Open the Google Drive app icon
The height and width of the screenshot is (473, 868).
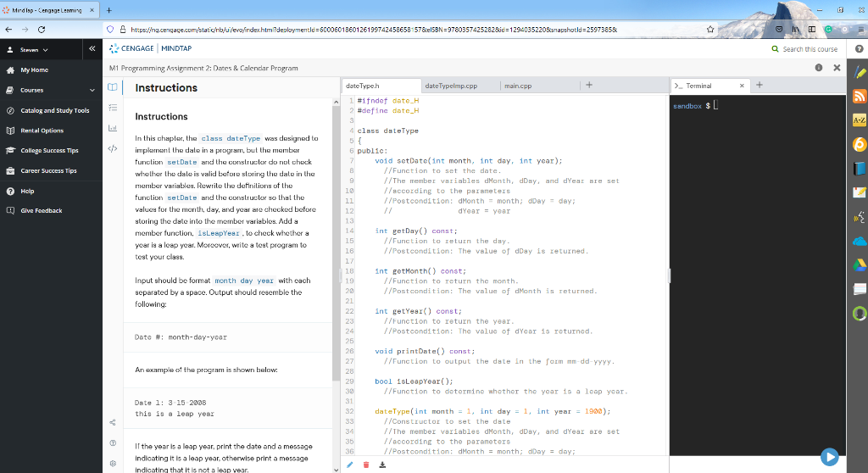click(860, 264)
